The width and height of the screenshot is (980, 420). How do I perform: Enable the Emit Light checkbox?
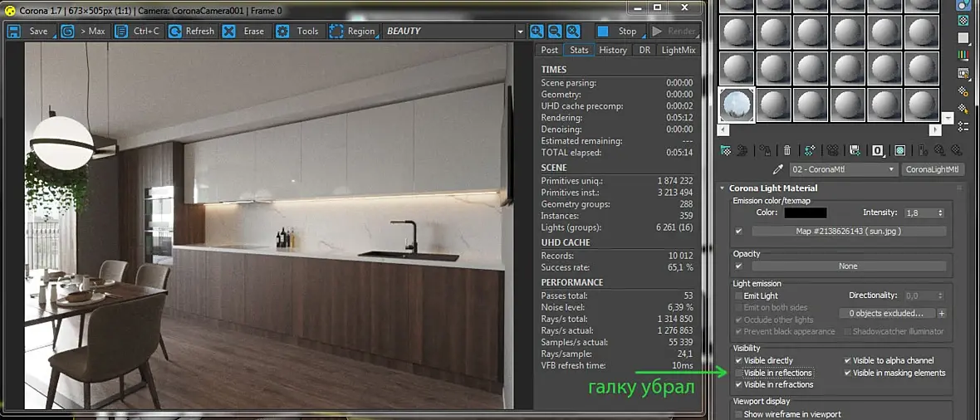click(739, 295)
